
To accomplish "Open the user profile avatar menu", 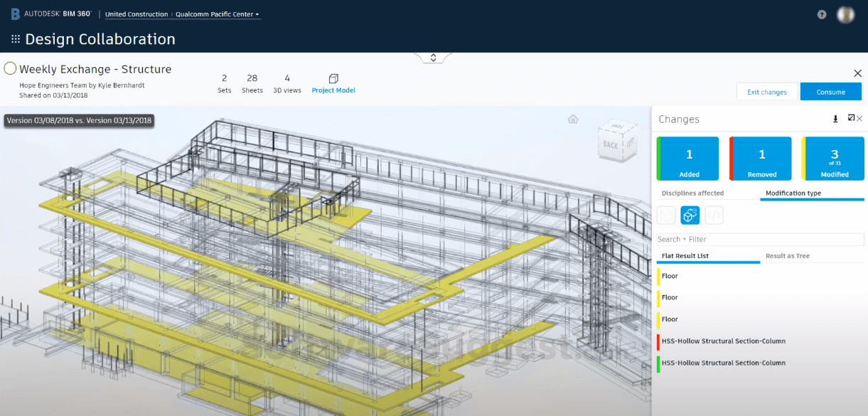I will (845, 14).
